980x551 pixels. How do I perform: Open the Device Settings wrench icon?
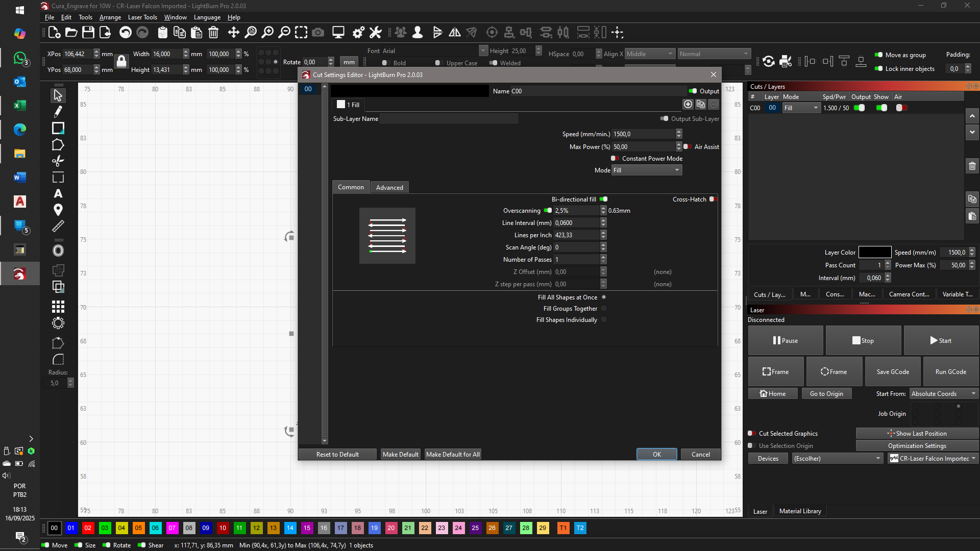tap(375, 33)
